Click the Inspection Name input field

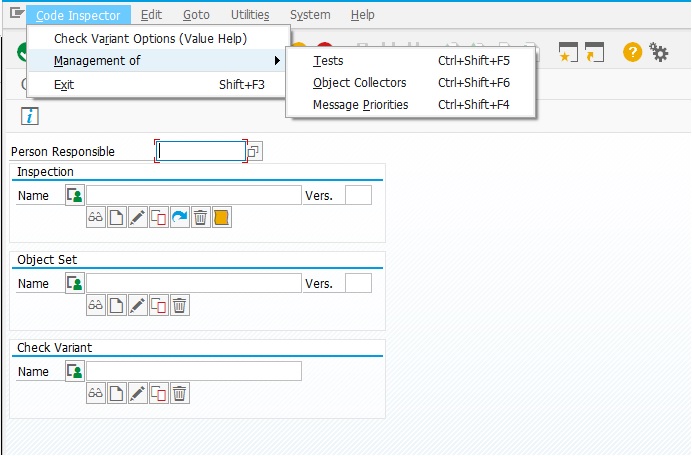click(194, 195)
